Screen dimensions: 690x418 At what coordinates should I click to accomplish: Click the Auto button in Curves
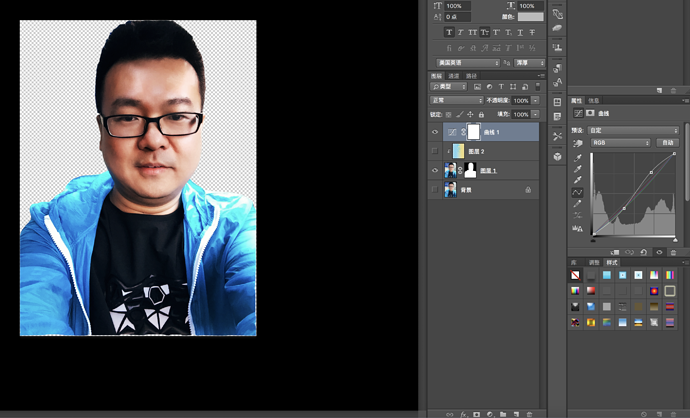click(668, 143)
